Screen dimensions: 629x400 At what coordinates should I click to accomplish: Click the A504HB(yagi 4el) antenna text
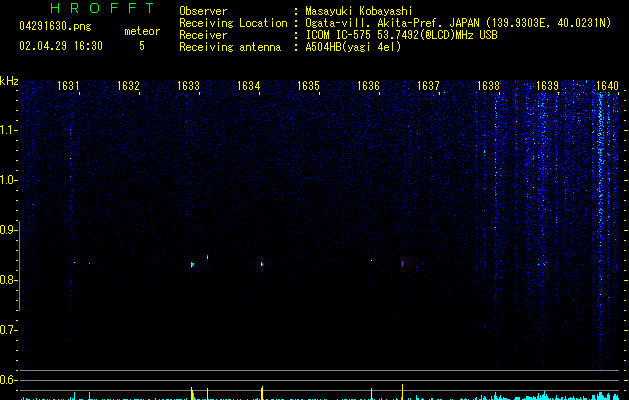(353, 47)
